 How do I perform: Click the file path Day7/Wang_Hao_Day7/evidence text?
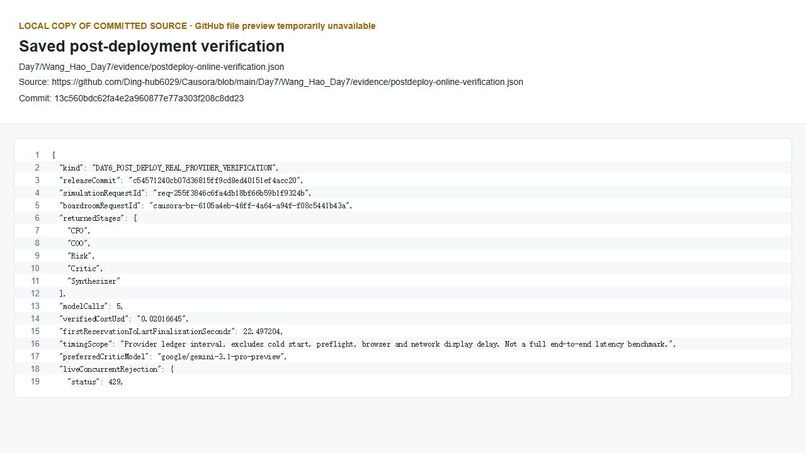tap(151, 67)
